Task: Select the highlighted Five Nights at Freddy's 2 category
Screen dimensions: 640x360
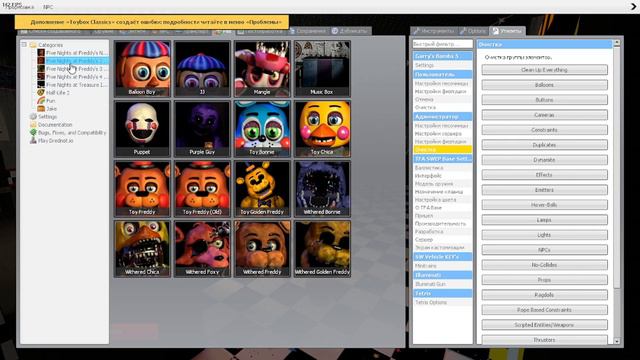Action: coord(73,61)
